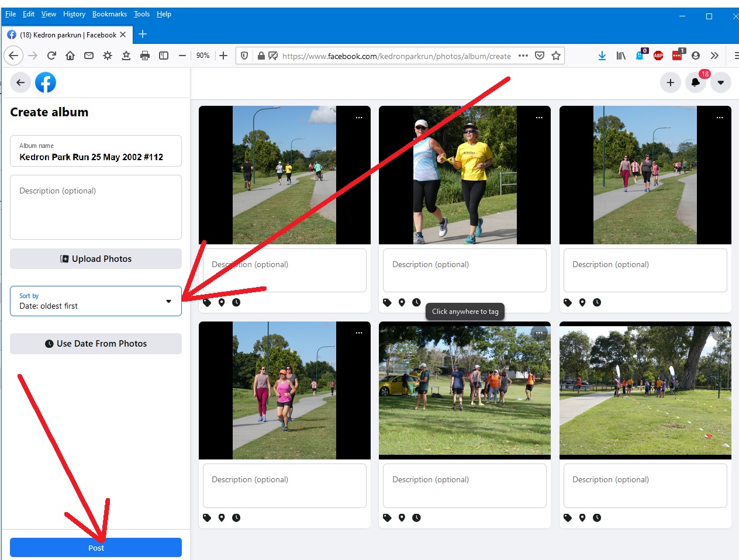Click the Use Date From Photos button
The image size is (739, 560).
96,344
